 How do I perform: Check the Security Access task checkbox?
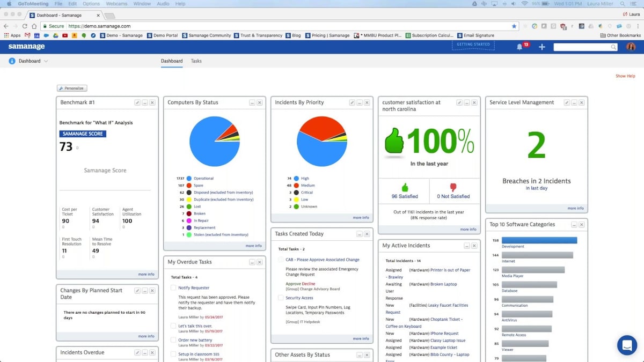tap(281, 298)
